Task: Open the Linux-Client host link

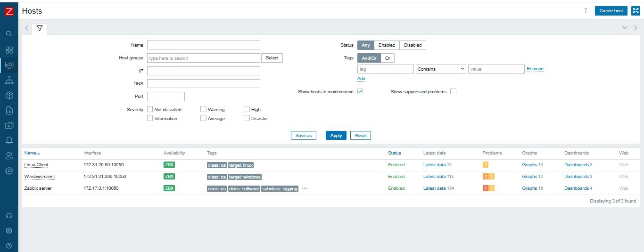Action: click(x=36, y=165)
